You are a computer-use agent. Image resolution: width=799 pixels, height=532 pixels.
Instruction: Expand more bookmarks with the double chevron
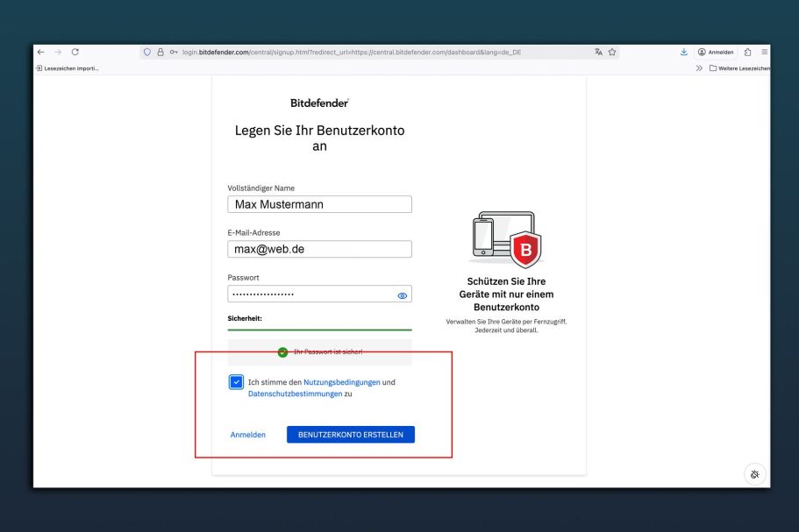699,68
